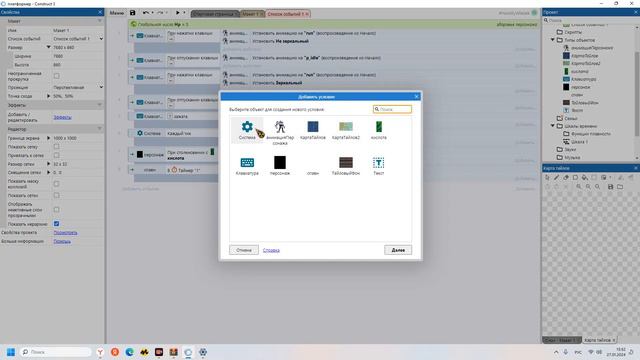Select the Скрипты folder in project tree
The image size is (640, 360).
569,32
